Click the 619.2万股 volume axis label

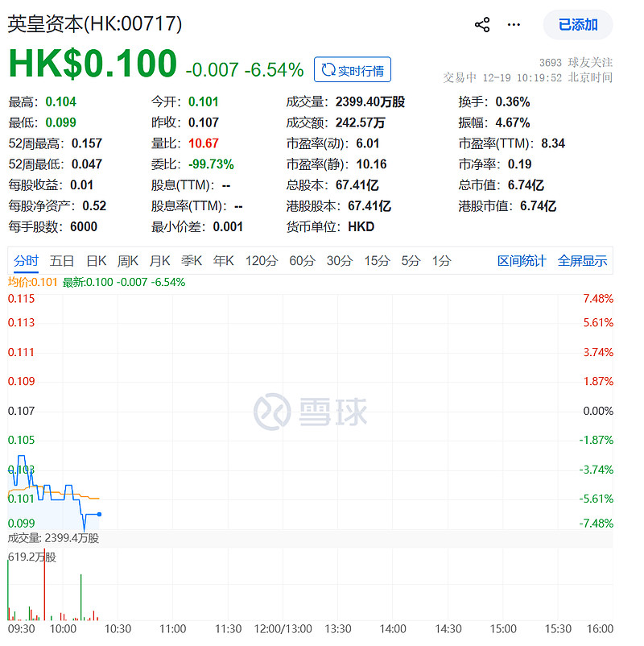[31, 557]
